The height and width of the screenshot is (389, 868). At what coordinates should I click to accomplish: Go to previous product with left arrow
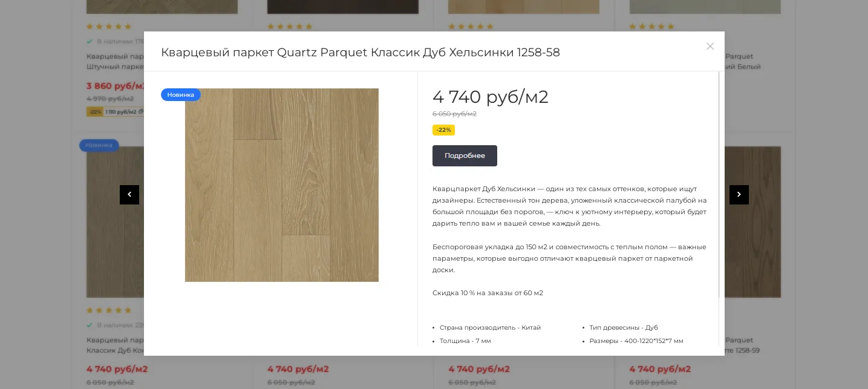coord(129,195)
